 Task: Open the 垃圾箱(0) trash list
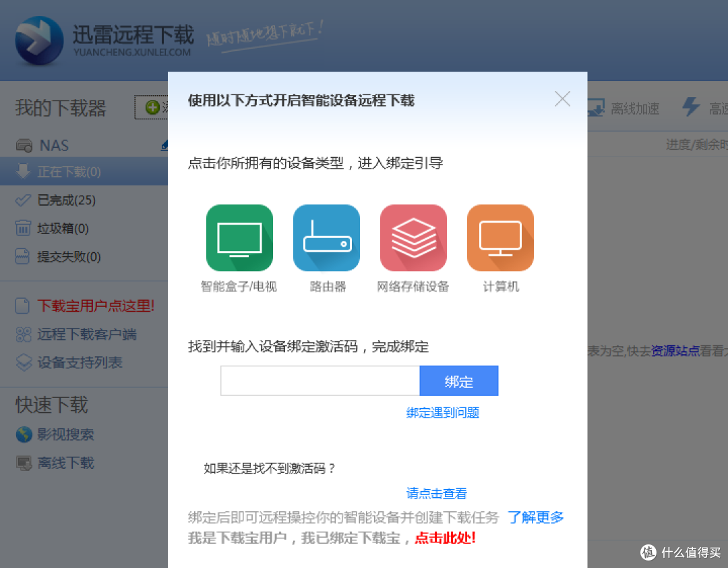point(63,228)
